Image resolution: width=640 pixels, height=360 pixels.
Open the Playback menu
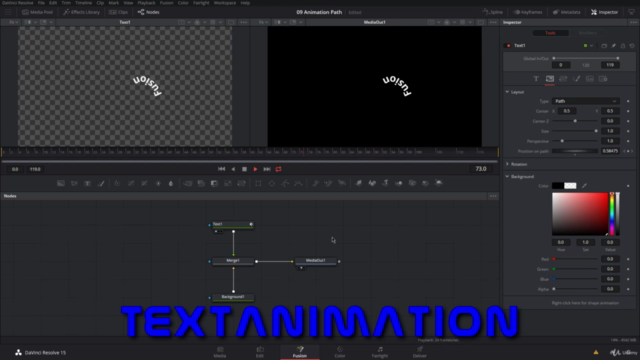tap(146, 3)
